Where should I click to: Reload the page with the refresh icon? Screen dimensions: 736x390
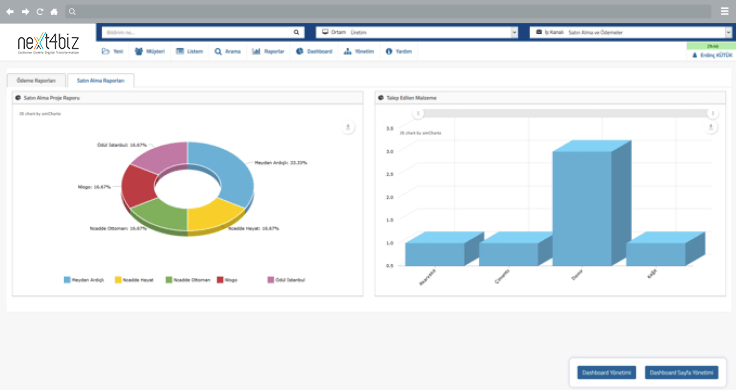point(40,12)
